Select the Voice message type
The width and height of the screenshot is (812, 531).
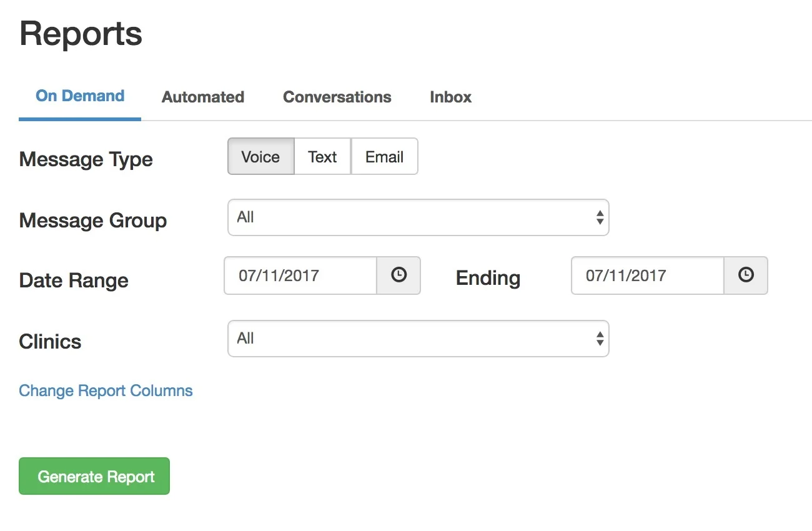click(260, 157)
